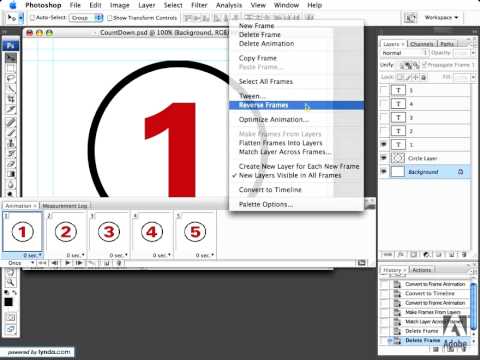Hide the Circle Layer eye
The image size is (480, 360).
click(384, 158)
